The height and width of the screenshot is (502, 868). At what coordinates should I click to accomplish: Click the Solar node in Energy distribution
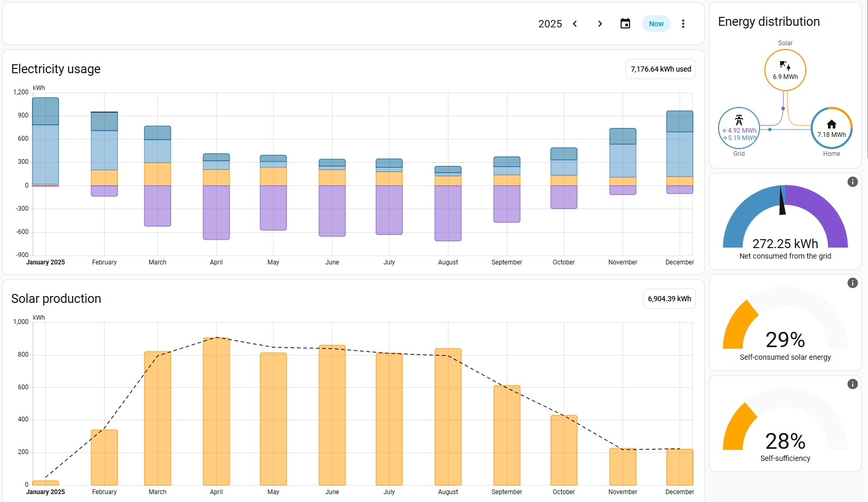coord(785,70)
